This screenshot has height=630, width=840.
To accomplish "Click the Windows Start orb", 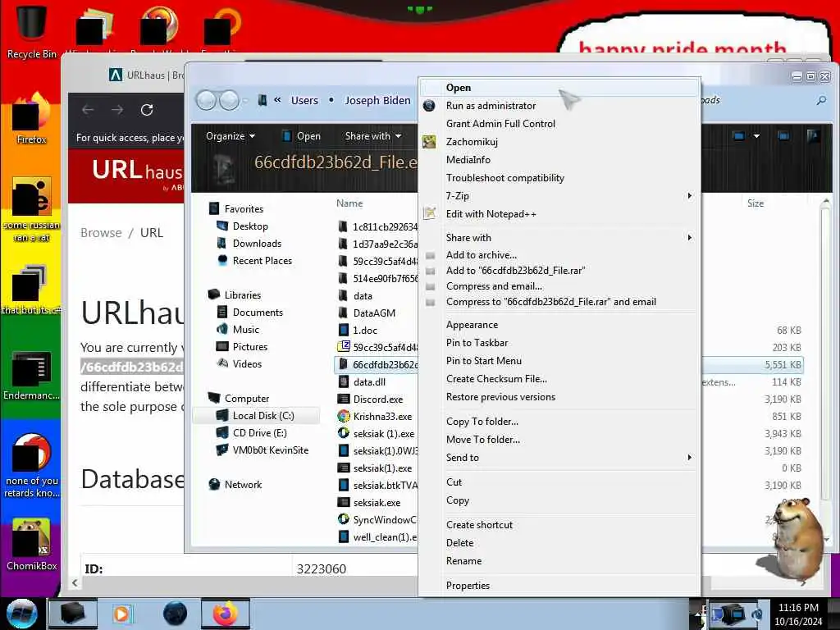I will click(21, 614).
